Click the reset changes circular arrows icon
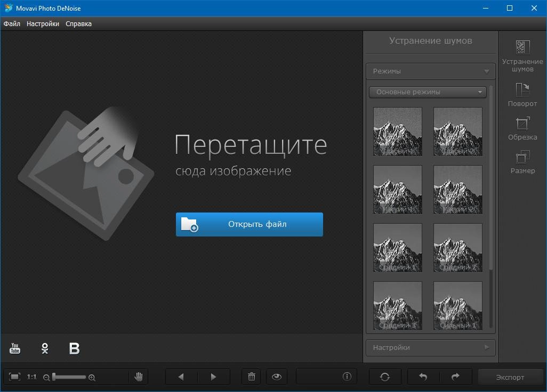547x392 pixels. pos(385,377)
